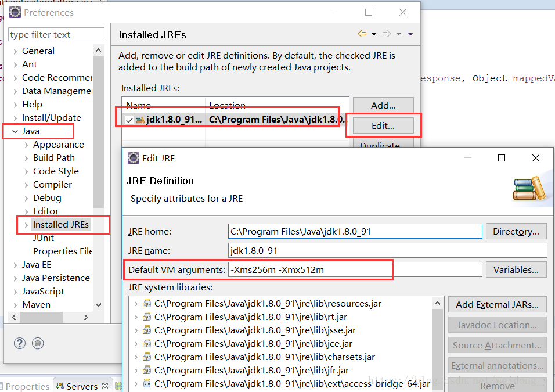
Task: Expand the Install/Update node
Action: click(x=15, y=118)
